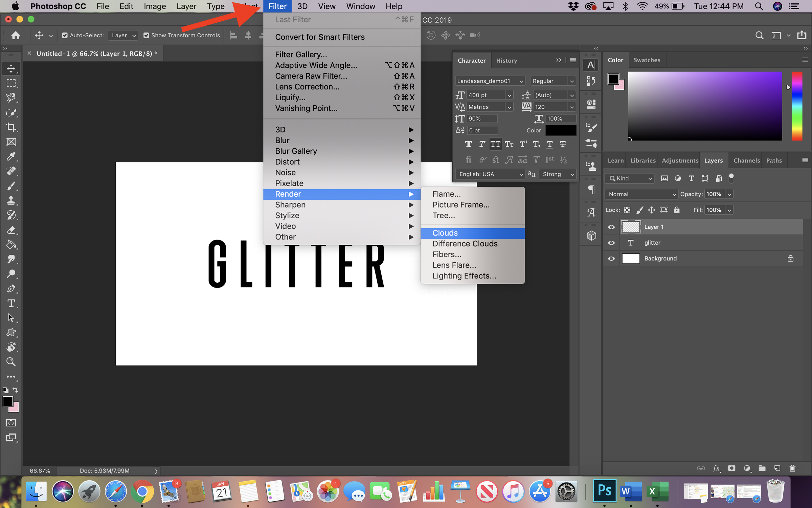
Task: Select the Rectangular Marquee tool
Action: point(11,83)
